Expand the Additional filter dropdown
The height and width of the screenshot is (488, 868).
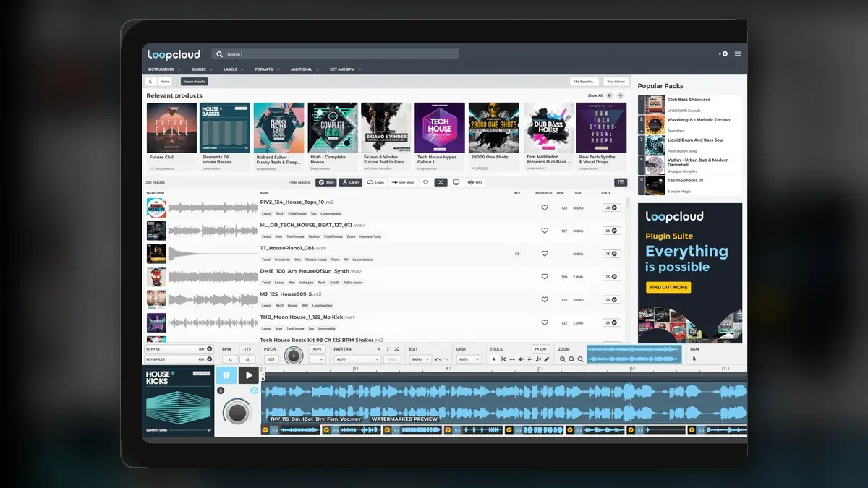tap(305, 69)
